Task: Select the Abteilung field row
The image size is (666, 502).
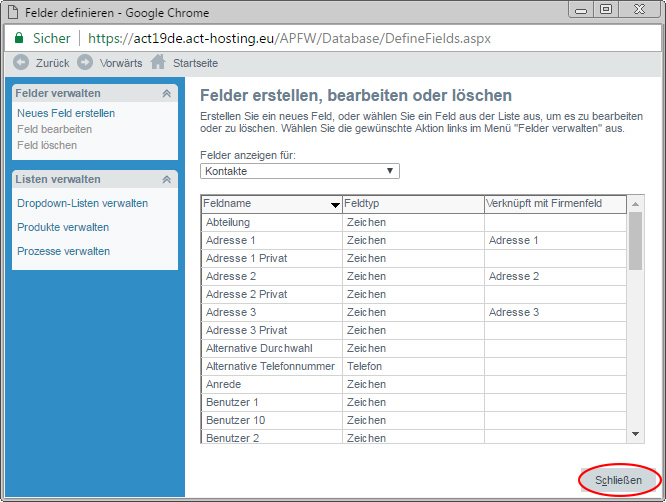Action: coord(413,223)
